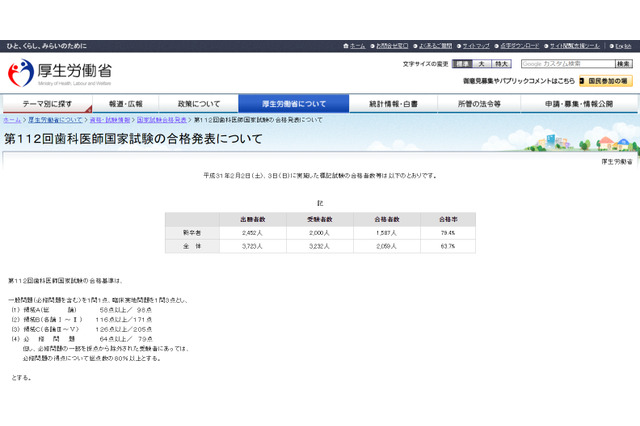The width and height of the screenshot is (640, 426).
Task: Click the 合格者数 column header
Action: [387, 220]
